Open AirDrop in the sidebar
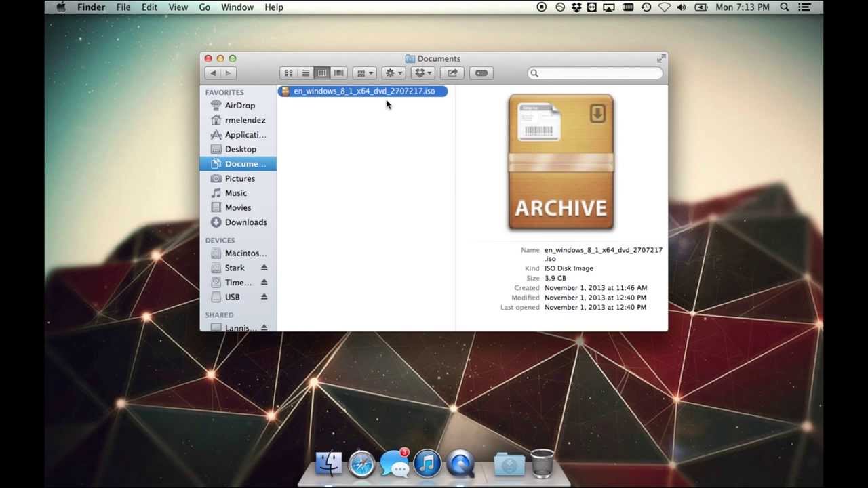Viewport: 868px width, 488px height. (240, 106)
